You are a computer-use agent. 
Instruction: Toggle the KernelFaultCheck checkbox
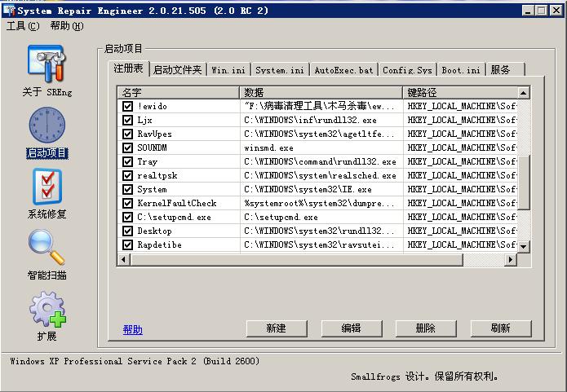[127, 203]
